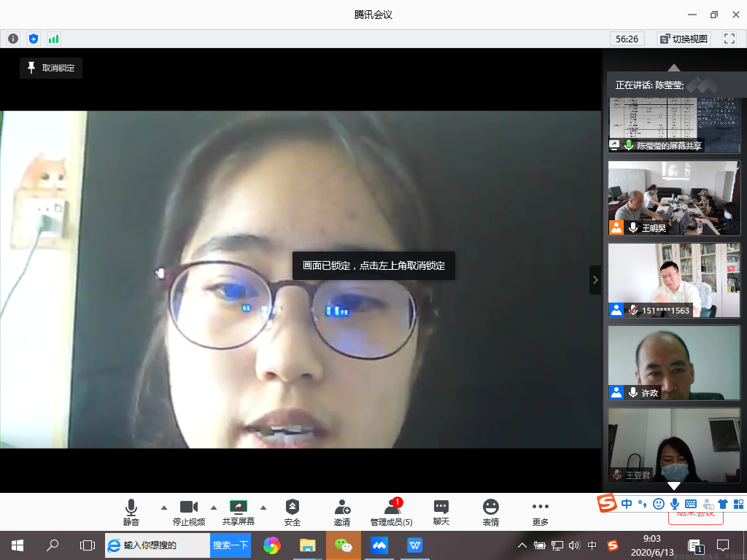
Task: Enter fullscreen mode using top-right icon
Action: 729,39
